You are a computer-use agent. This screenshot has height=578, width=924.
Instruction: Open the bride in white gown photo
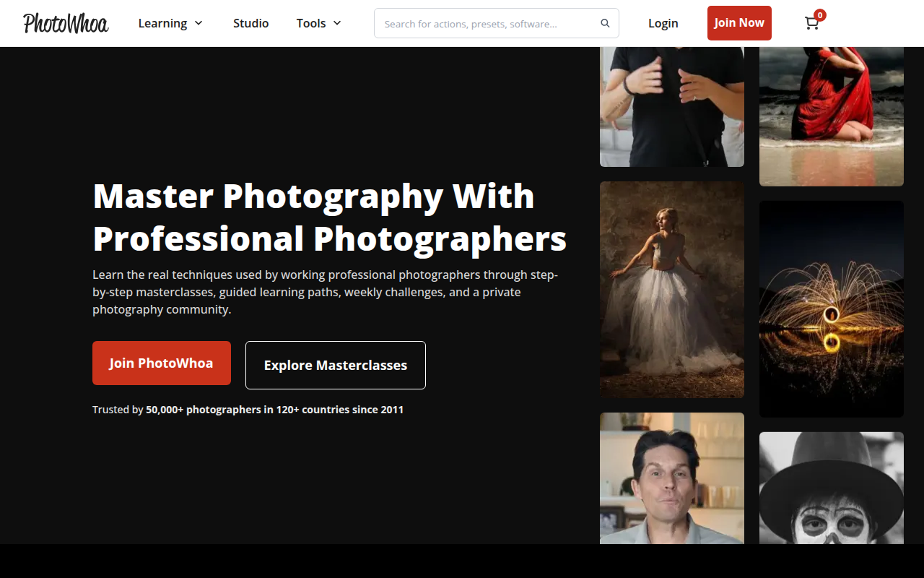pos(672,290)
